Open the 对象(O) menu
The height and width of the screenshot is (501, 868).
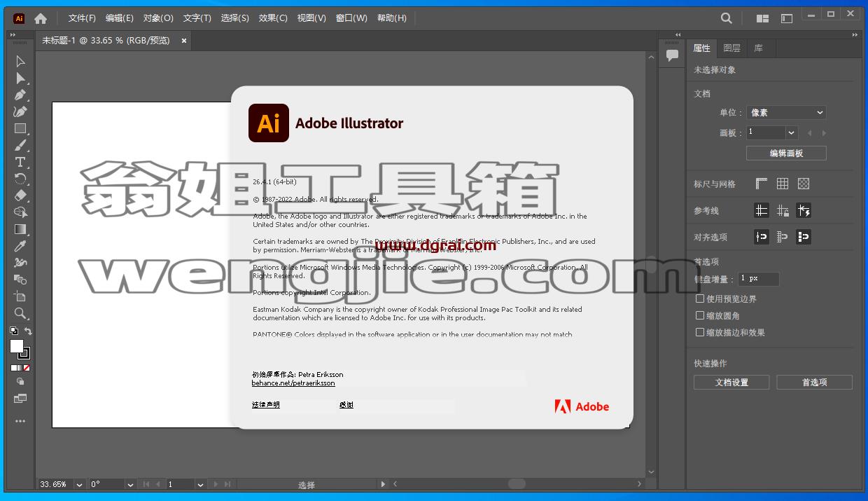158,18
